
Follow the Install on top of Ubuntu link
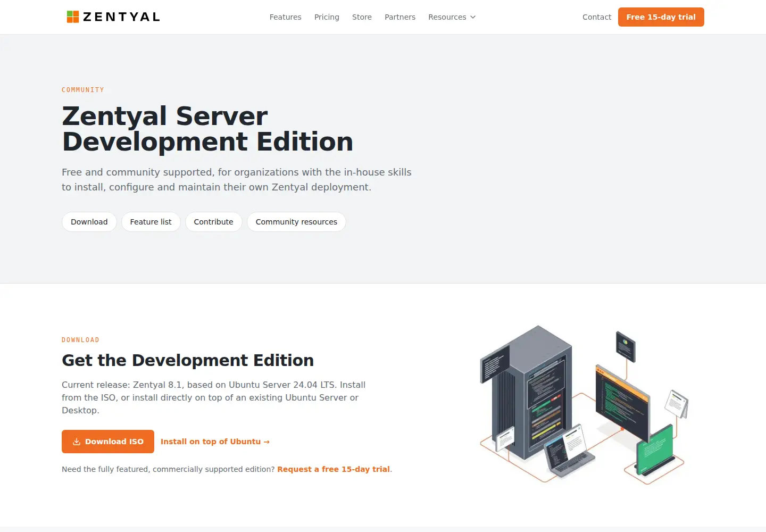[x=215, y=442]
